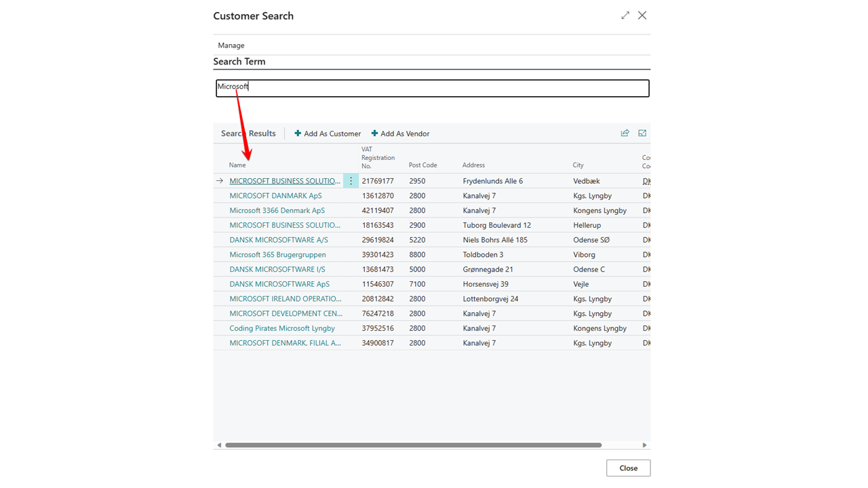Image resolution: width=868 pixels, height=488 pixels.
Task: Select VAT number 13612870
Action: [x=378, y=196]
